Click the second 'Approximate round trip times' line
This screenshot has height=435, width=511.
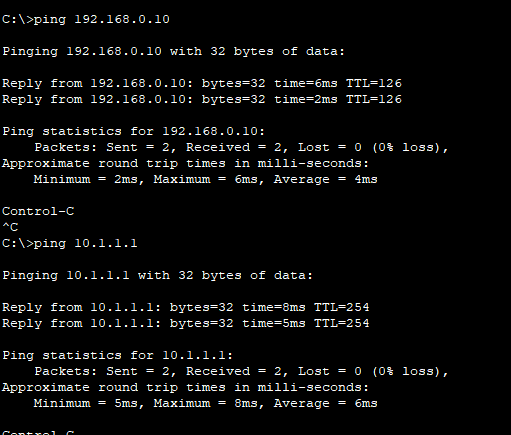pos(185,387)
